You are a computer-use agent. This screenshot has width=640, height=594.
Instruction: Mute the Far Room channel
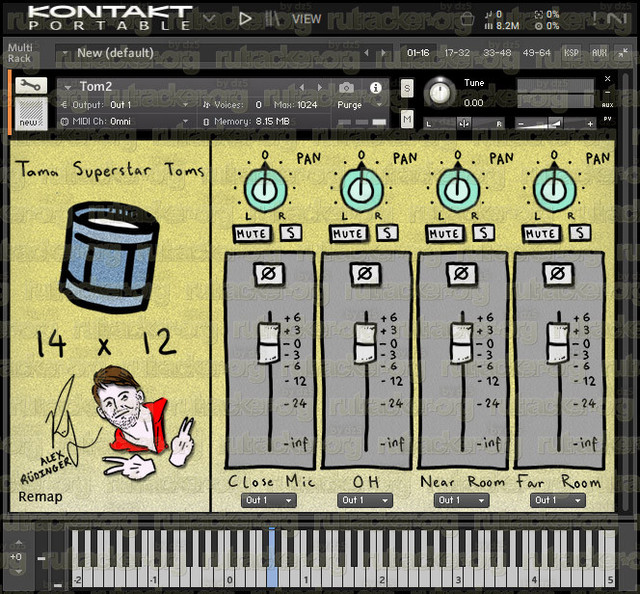[x=540, y=234]
